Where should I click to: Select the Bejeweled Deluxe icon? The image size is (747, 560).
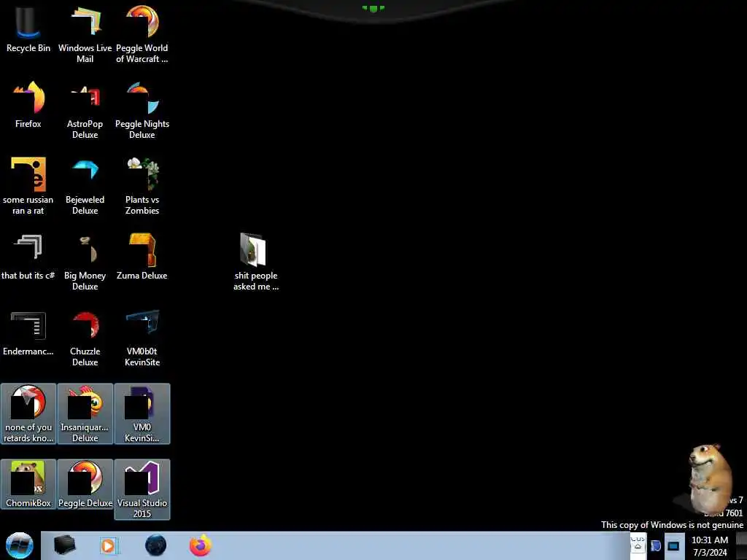pyautogui.click(x=85, y=186)
